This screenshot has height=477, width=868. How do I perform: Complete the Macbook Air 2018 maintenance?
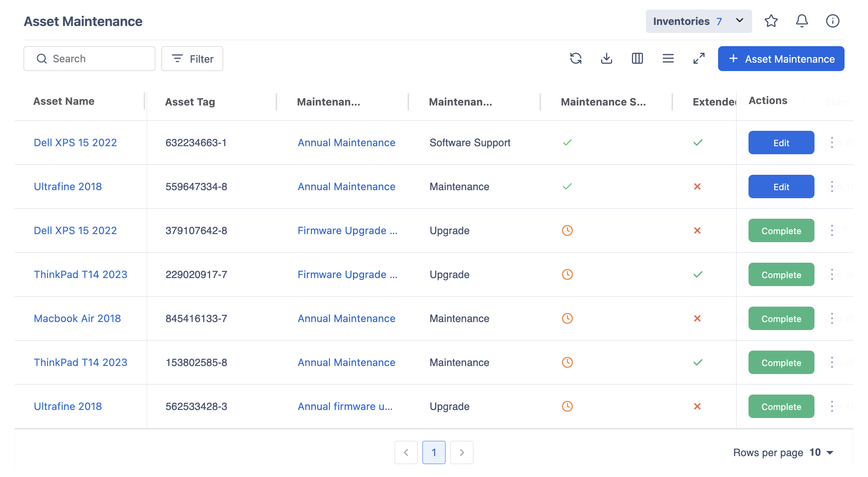[781, 318]
